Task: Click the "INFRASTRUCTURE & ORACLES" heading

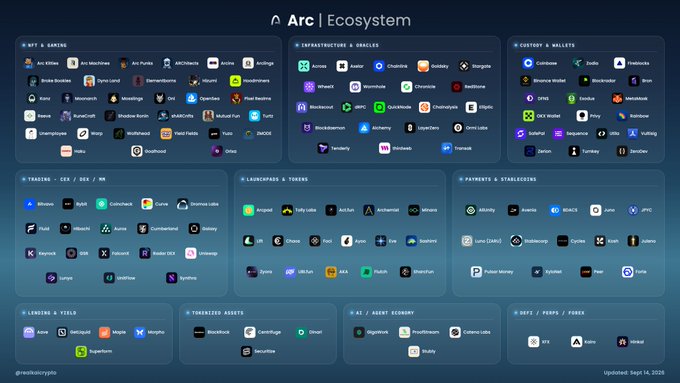Action: coord(340,45)
